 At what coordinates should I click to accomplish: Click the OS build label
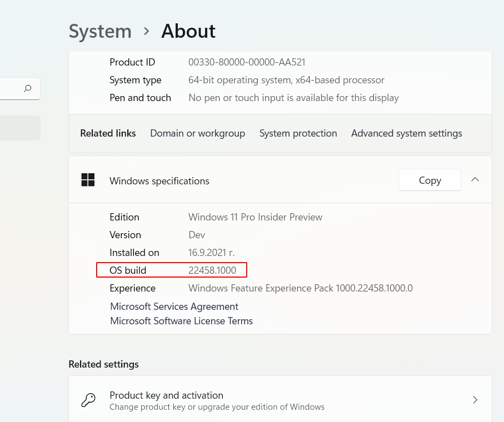point(128,270)
